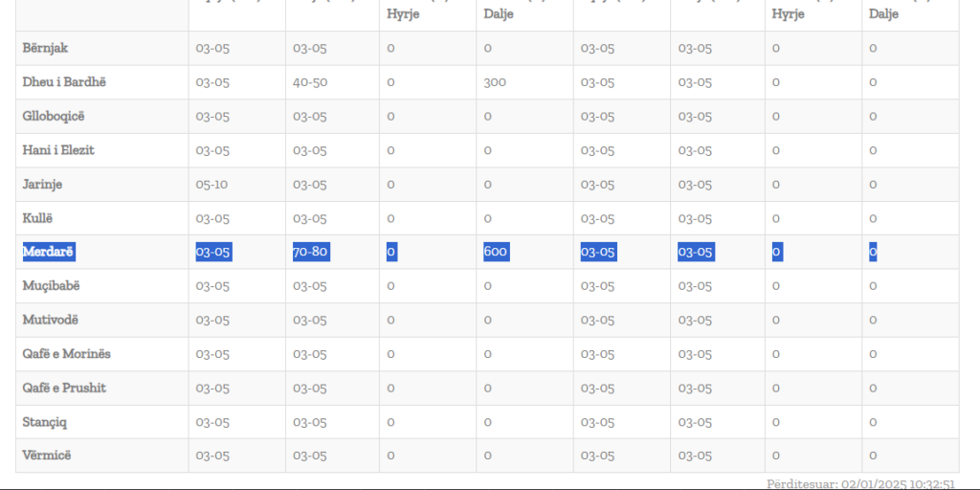Screen dimensions: 980x490
Task: Click the 05-10 cell in Jarinje row
Action: point(212,184)
